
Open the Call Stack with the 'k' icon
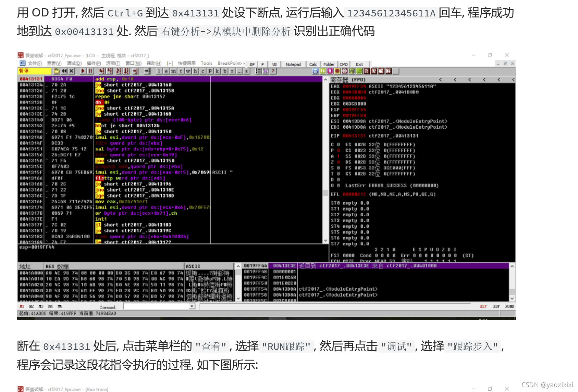(217, 71)
